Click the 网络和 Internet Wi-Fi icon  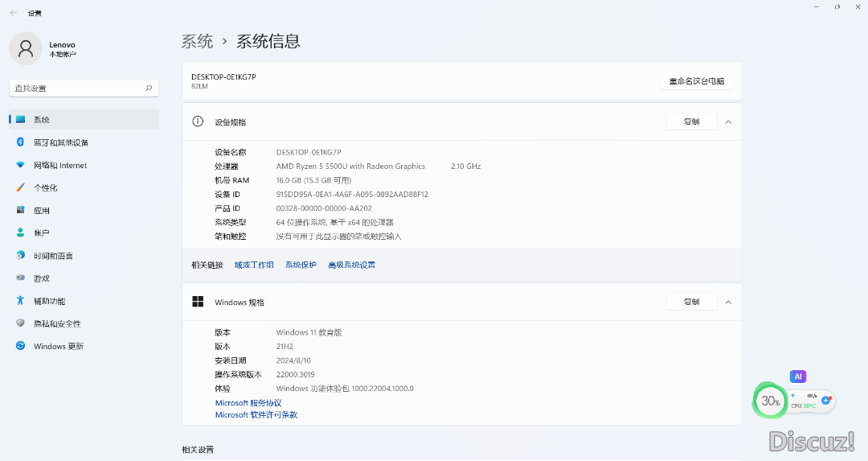pyautogui.click(x=20, y=165)
